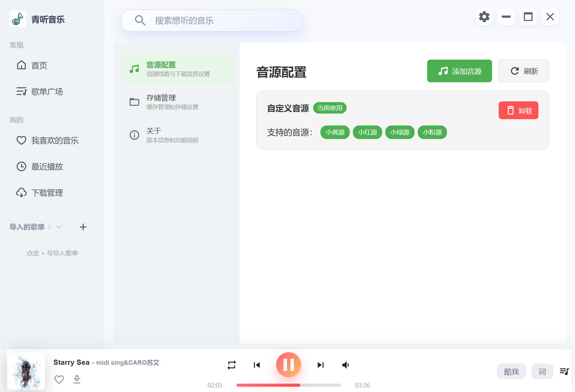Toggle the repeat playback mode icon

[232, 365]
